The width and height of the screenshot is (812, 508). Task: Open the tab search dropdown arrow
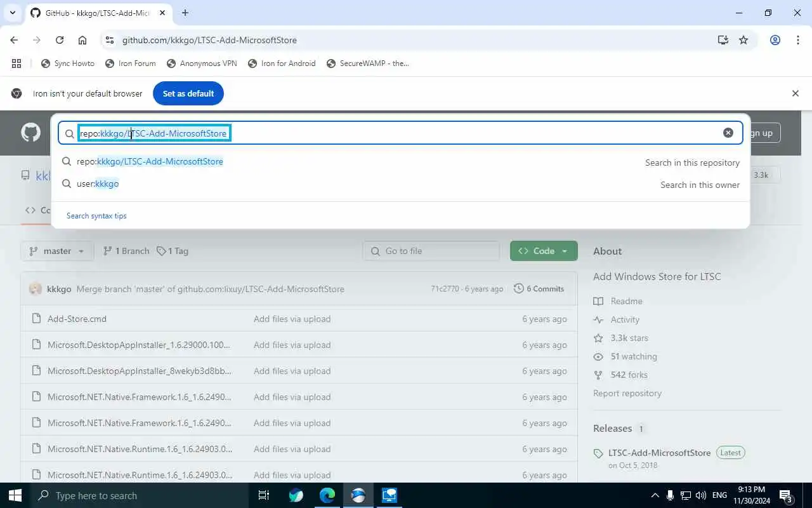(x=12, y=13)
